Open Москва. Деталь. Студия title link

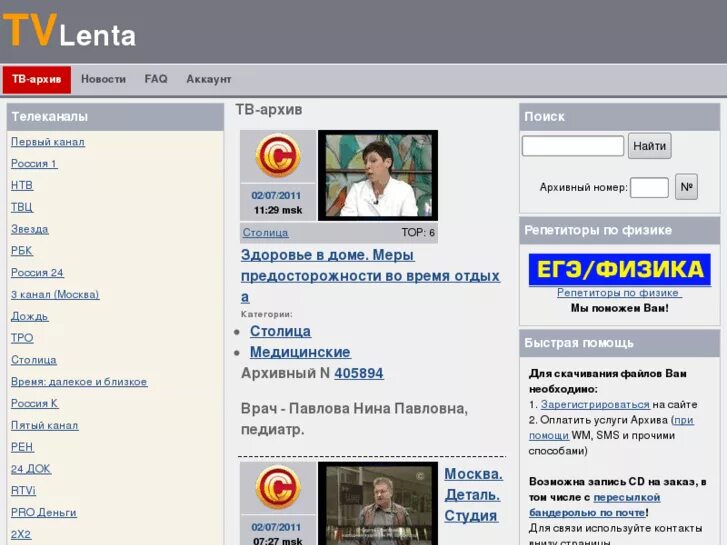click(473, 495)
